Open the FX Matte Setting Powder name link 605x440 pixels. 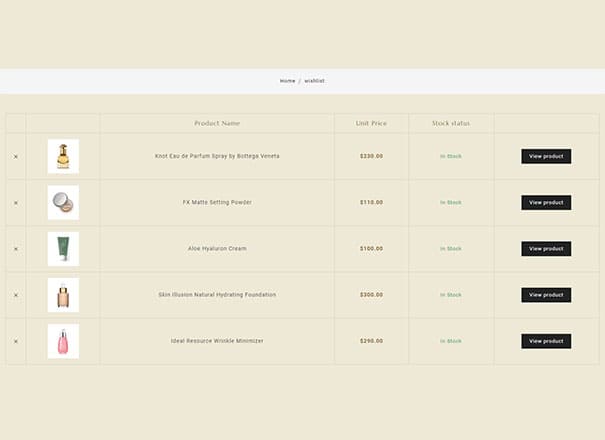point(217,202)
